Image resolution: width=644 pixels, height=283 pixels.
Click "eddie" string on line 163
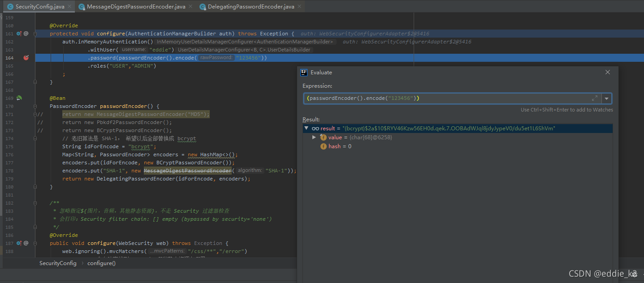tap(161, 50)
